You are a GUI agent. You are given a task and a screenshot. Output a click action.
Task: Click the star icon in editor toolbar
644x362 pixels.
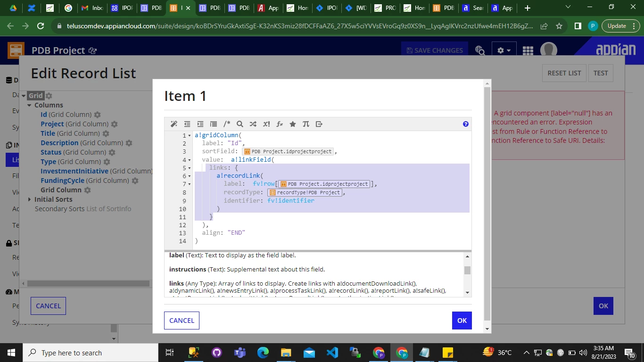pos(293,124)
